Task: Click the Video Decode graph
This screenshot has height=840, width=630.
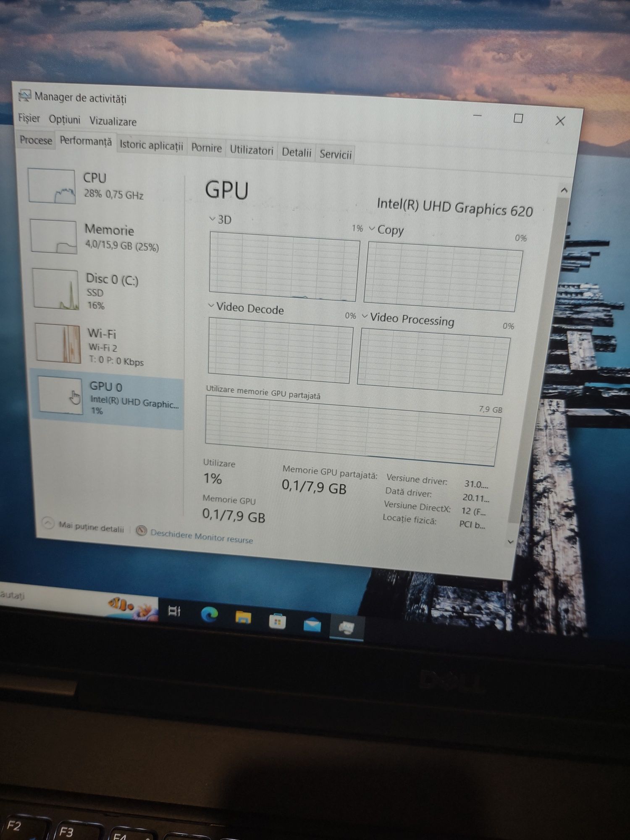Action: point(281,350)
